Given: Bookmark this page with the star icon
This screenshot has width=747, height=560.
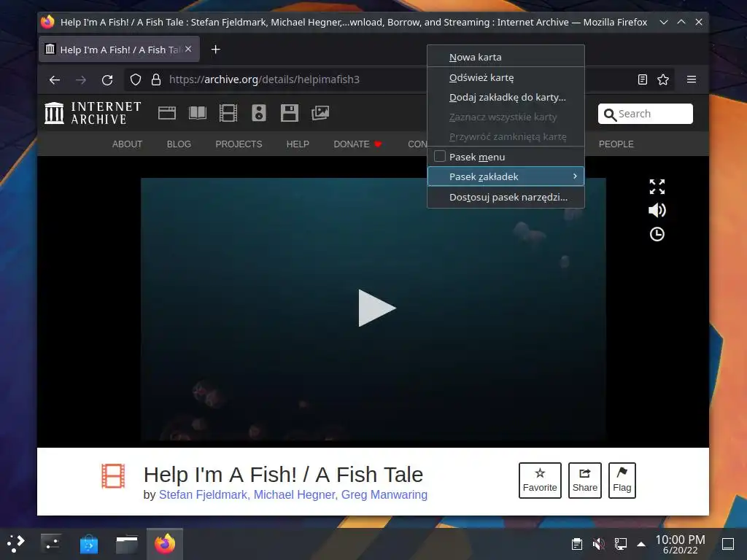Looking at the screenshot, I should [x=663, y=79].
